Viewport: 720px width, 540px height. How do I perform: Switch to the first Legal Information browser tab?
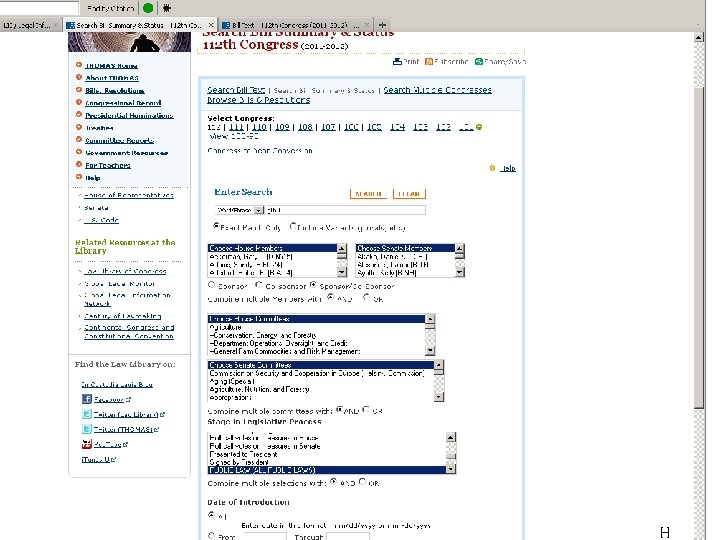point(30,25)
